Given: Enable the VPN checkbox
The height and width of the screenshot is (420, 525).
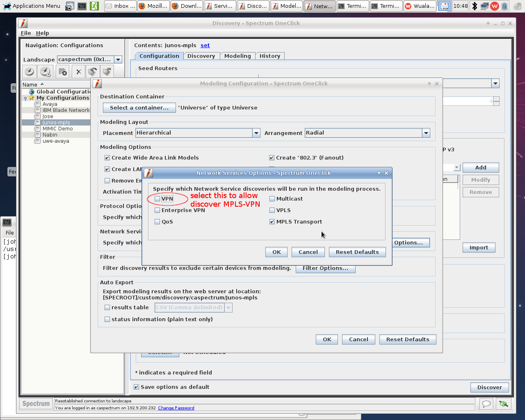Looking at the screenshot, I should pos(157,199).
